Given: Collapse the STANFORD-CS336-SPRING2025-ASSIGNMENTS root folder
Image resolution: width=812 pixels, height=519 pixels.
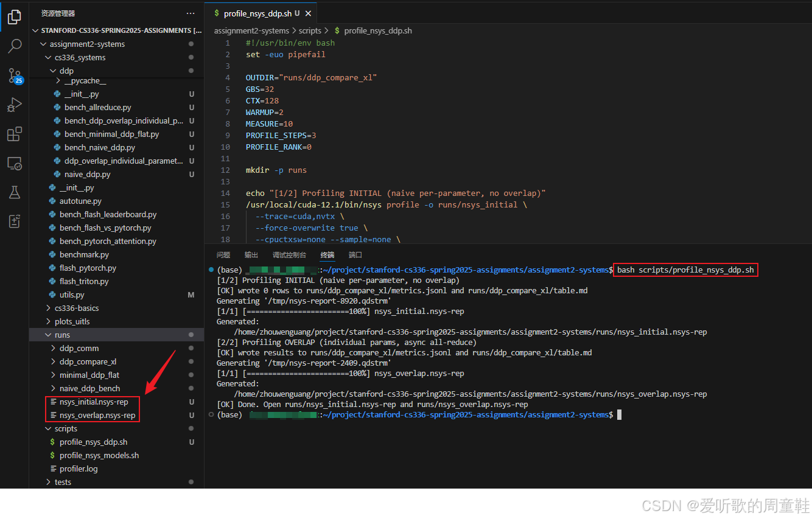Looking at the screenshot, I should 116,30.
